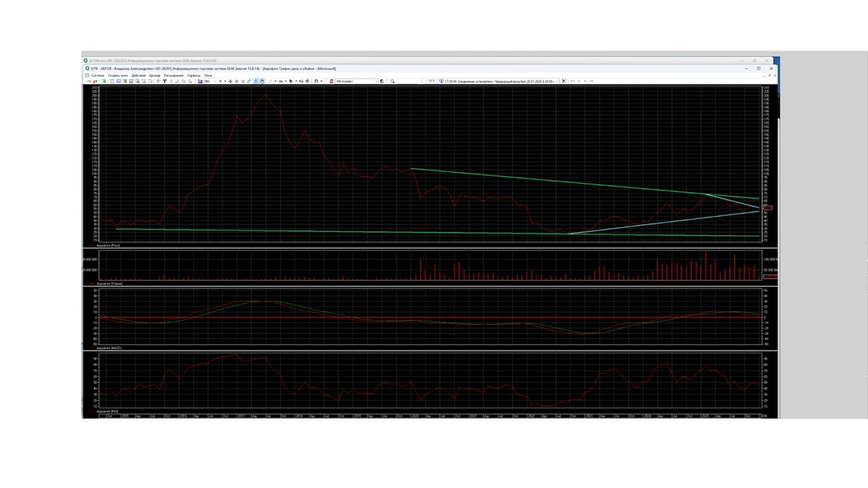
Task: Open the Сервисы menu
Action: (x=194, y=75)
